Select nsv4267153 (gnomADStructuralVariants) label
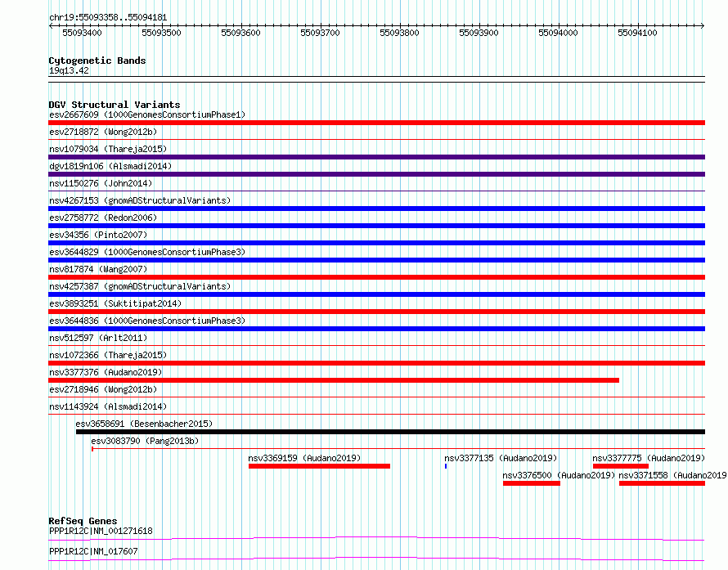This screenshot has width=728, height=570. [140, 200]
